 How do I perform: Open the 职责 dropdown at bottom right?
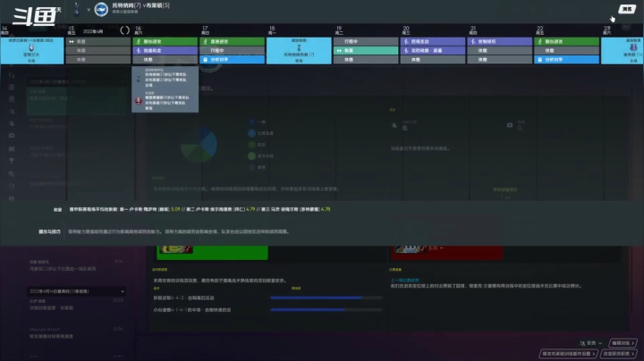pyautogui.click(x=591, y=343)
